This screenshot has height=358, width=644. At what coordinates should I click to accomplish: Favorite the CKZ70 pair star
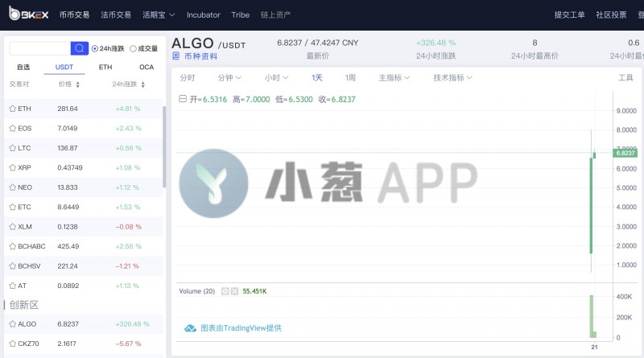tap(13, 344)
